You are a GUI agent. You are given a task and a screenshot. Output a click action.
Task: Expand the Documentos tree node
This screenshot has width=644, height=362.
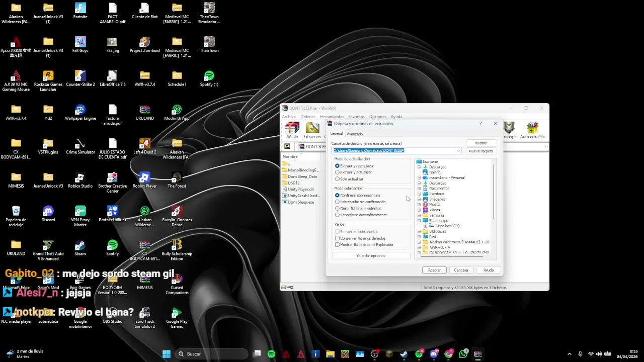click(419, 189)
